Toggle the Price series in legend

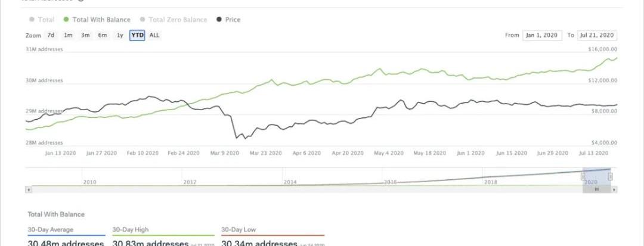(x=229, y=20)
